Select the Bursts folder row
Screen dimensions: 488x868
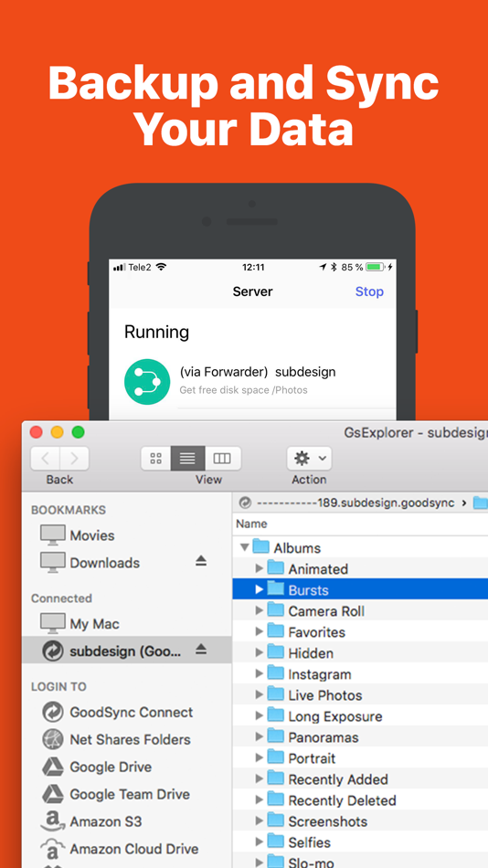(x=360, y=589)
